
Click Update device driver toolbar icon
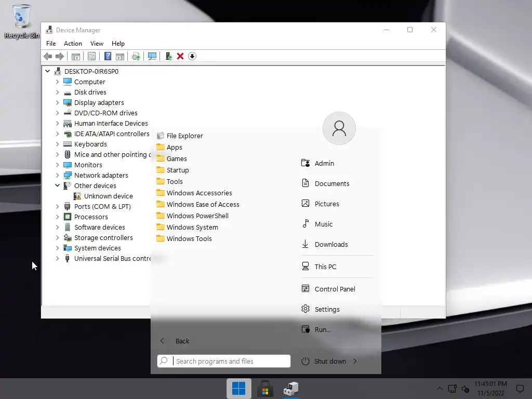pos(136,56)
